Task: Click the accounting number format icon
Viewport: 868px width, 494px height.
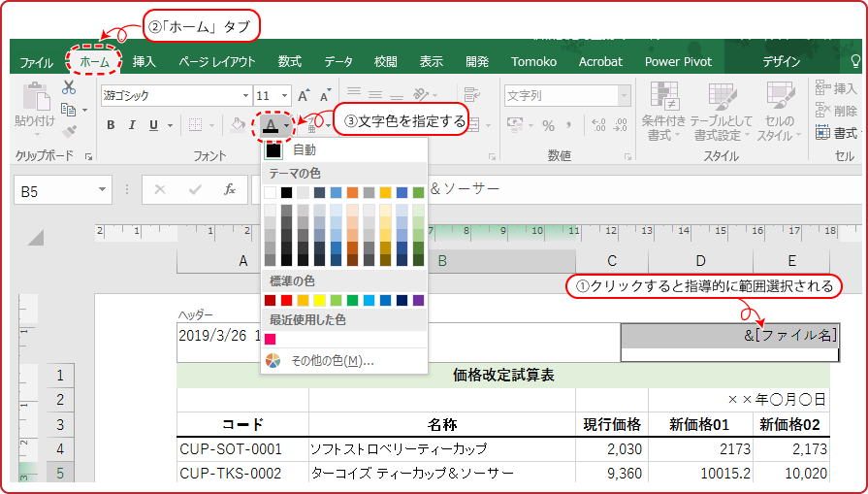Action: point(515,125)
